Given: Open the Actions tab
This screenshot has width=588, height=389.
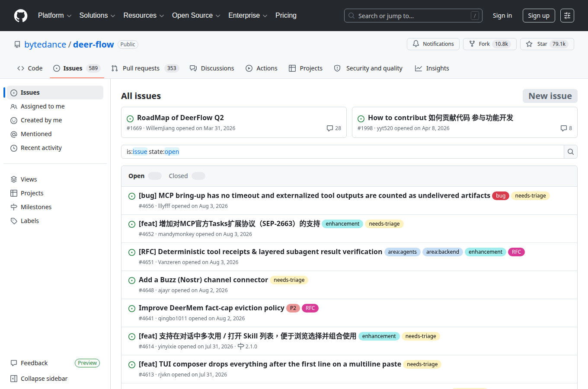Looking at the screenshot, I should 262,68.
